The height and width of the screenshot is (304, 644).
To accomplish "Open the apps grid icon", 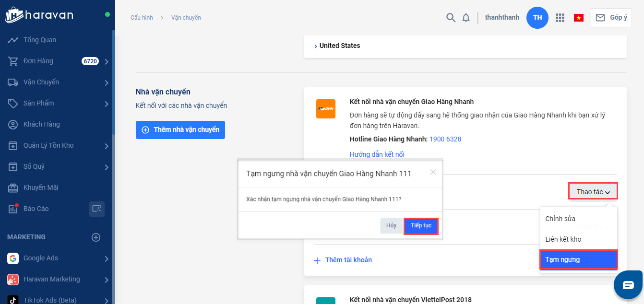I will (x=560, y=18).
